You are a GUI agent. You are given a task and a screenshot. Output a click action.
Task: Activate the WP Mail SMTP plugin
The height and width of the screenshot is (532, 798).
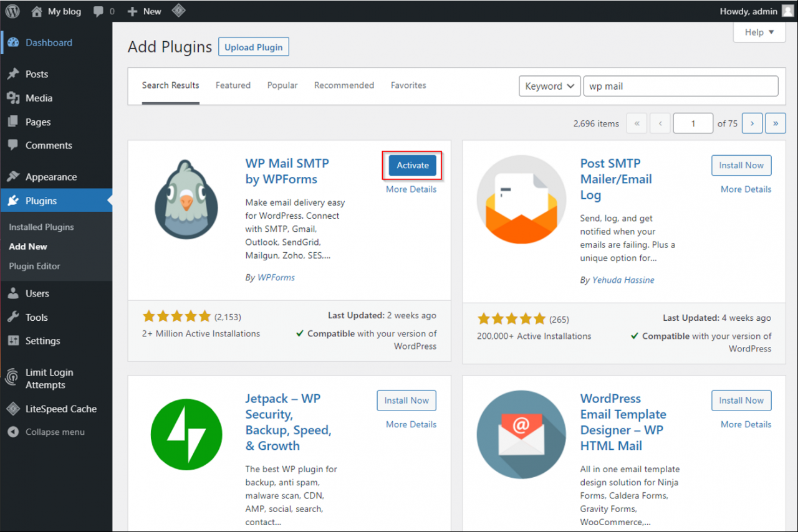[413, 165]
